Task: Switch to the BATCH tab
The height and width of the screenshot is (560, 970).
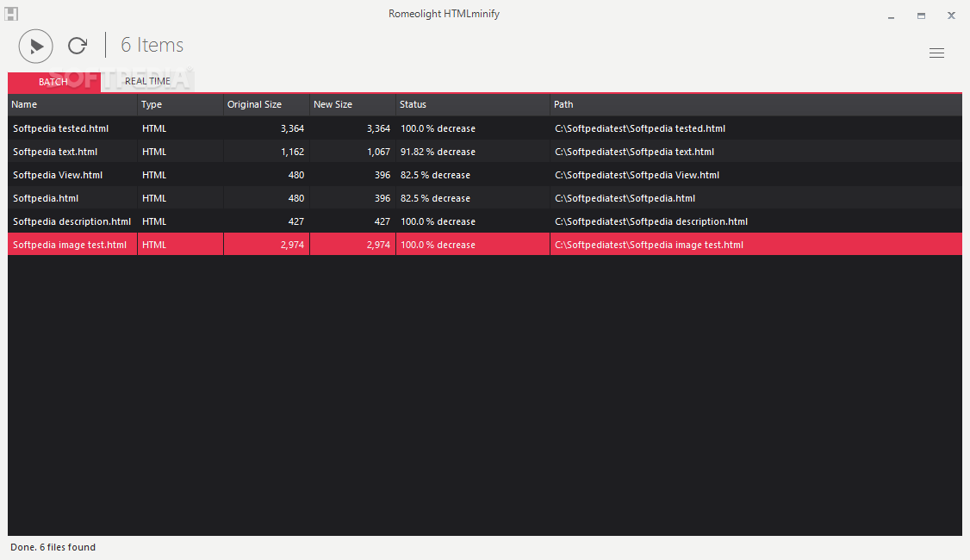Action: 53,82
